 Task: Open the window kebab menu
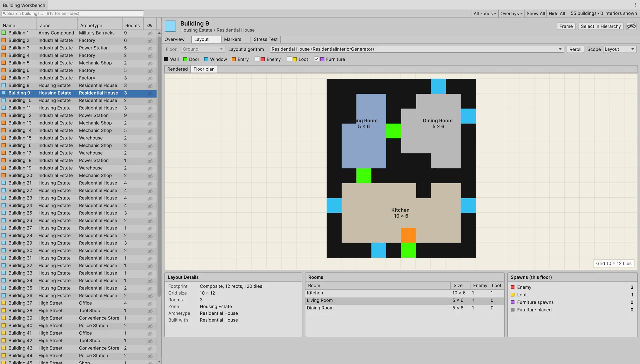[635, 5]
